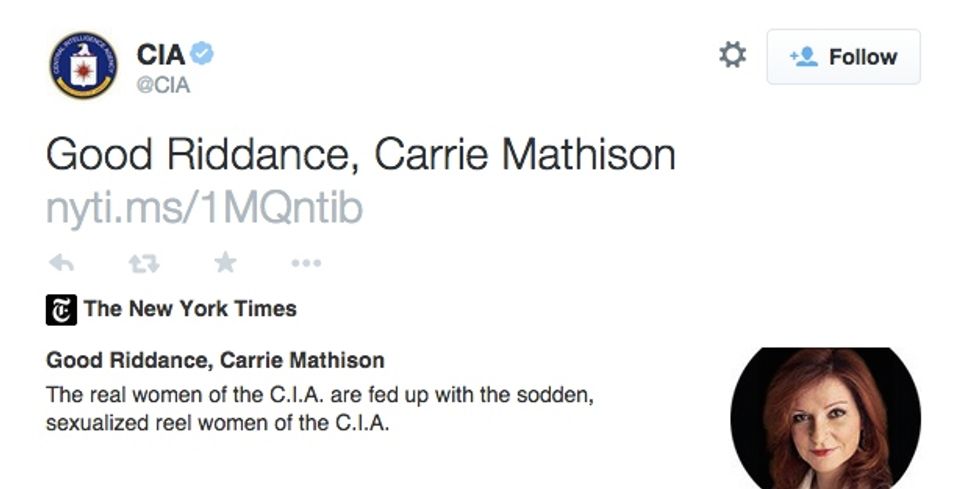
Task: Click The New York Times source label
Action: point(190,309)
